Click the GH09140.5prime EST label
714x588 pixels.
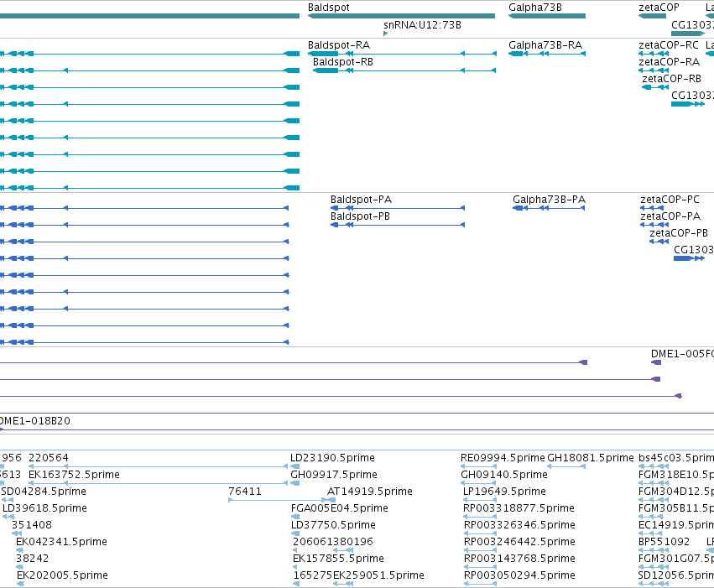point(504,475)
